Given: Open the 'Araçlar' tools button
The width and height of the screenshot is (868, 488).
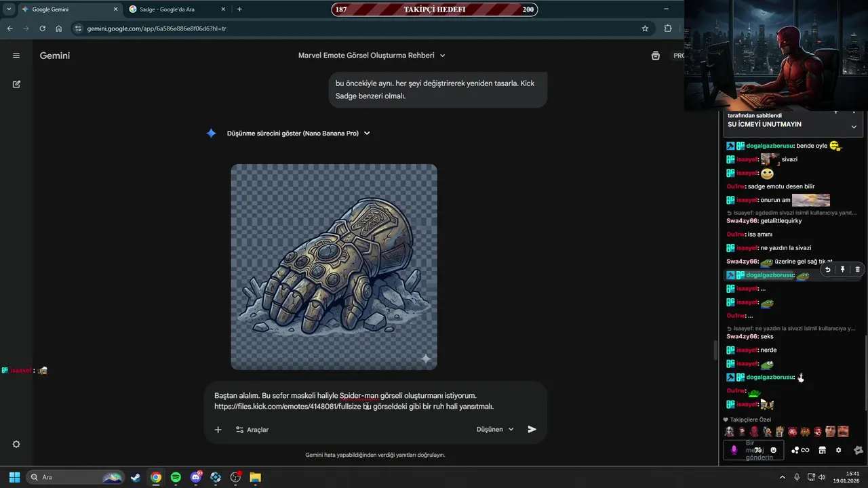Looking at the screenshot, I should [252, 430].
